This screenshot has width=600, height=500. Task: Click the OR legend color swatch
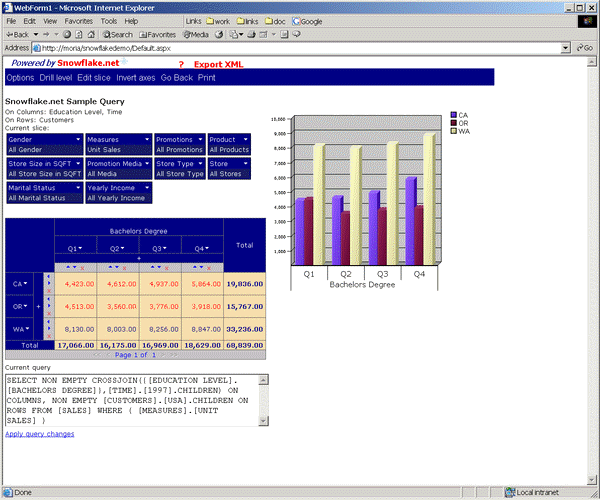click(x=454, y=123)
